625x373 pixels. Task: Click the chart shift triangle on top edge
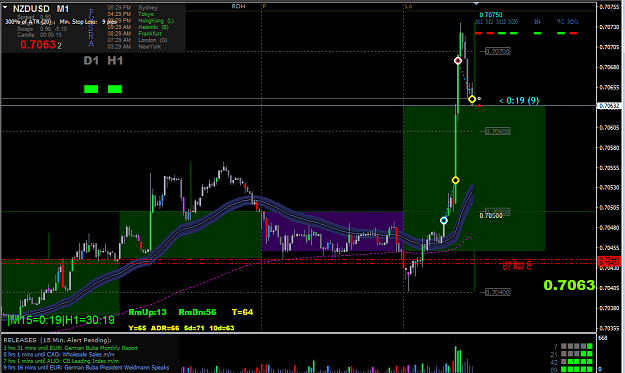476,4
